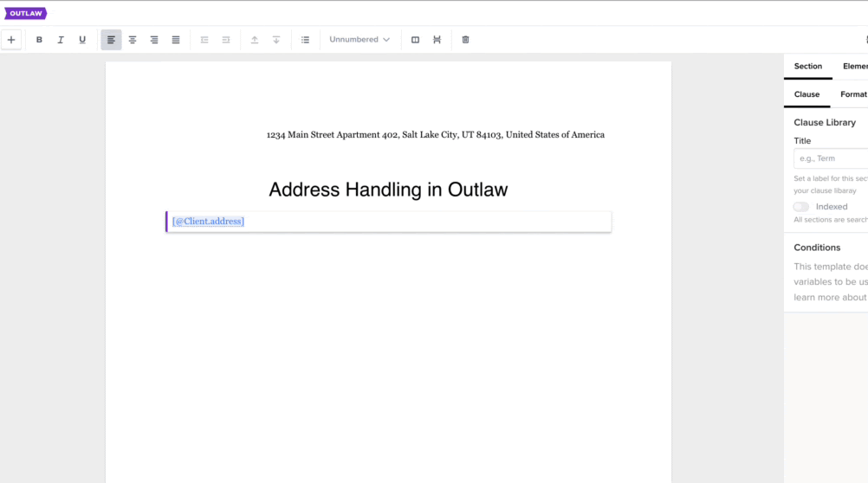The image size is (868, 483).
Task: Toggle underline formatting
Action: [x=82, y=40]
